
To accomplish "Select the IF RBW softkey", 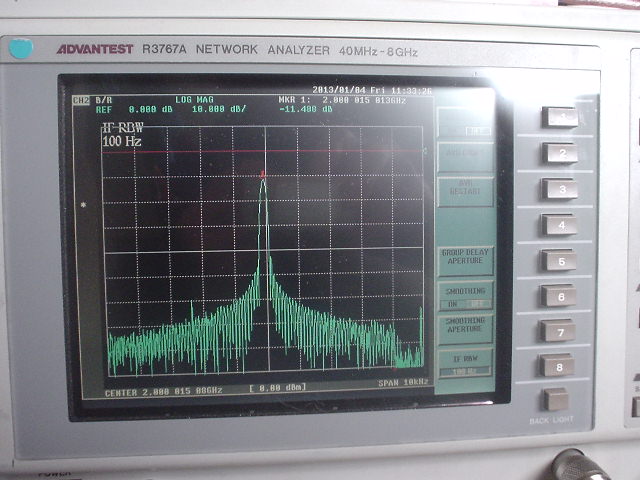I will coord(465,362).
